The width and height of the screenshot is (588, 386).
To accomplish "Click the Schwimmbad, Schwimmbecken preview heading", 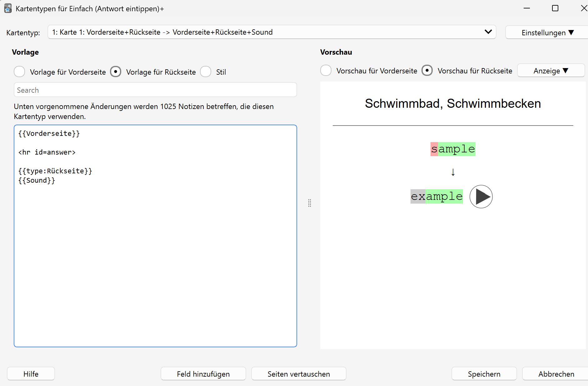I will click(x=453, y=103).
